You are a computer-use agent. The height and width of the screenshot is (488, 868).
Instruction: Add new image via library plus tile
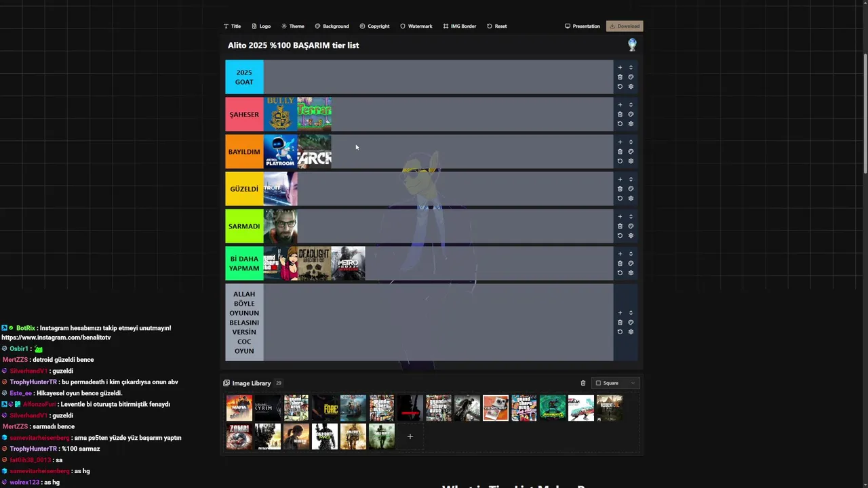coord(410,436)
